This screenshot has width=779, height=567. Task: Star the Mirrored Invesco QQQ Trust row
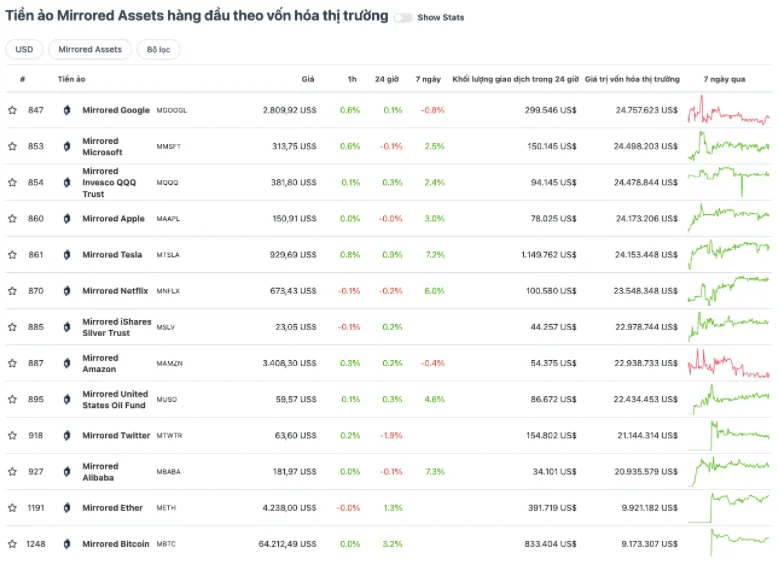tap(12, 182)
